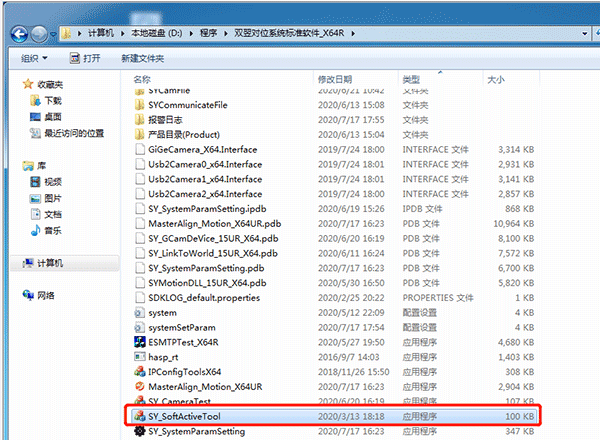Sort files by the 修改日期 column
The width and height of the screenshot is (600, 440).
click(x=335, y=78)
